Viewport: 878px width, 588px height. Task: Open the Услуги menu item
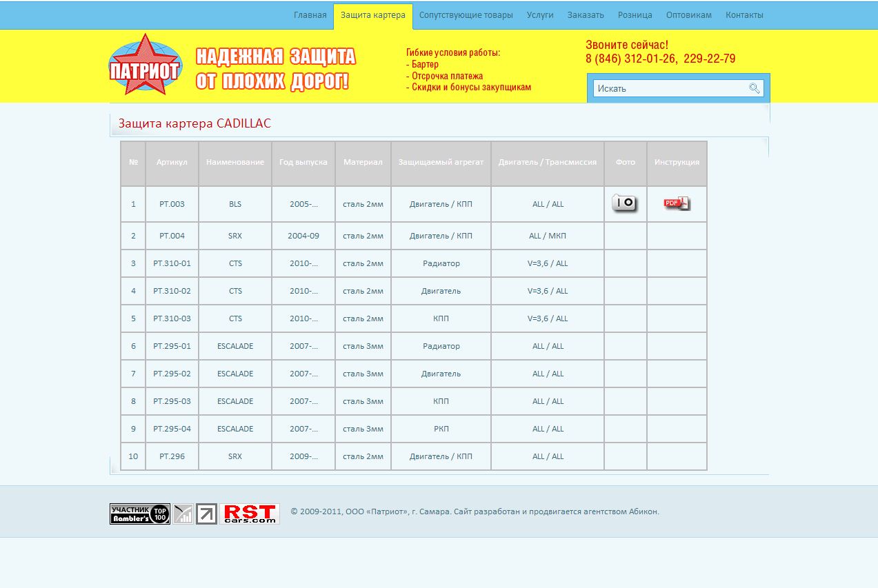[x=540, y=15]
